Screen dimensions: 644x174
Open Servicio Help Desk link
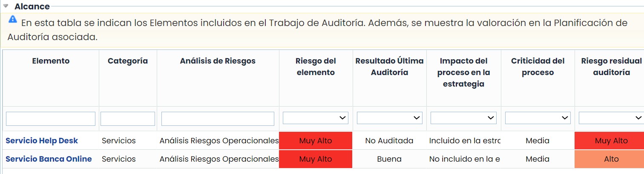[42, 141]
